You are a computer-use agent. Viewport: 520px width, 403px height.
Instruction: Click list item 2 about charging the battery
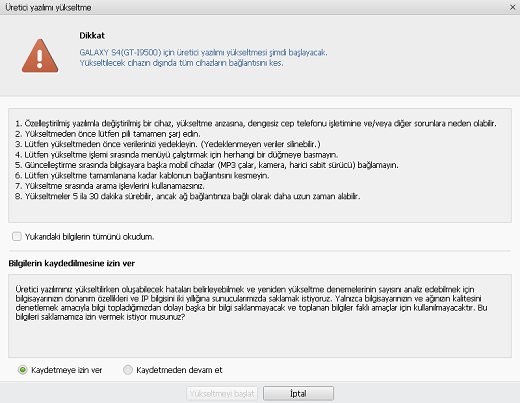108,134
